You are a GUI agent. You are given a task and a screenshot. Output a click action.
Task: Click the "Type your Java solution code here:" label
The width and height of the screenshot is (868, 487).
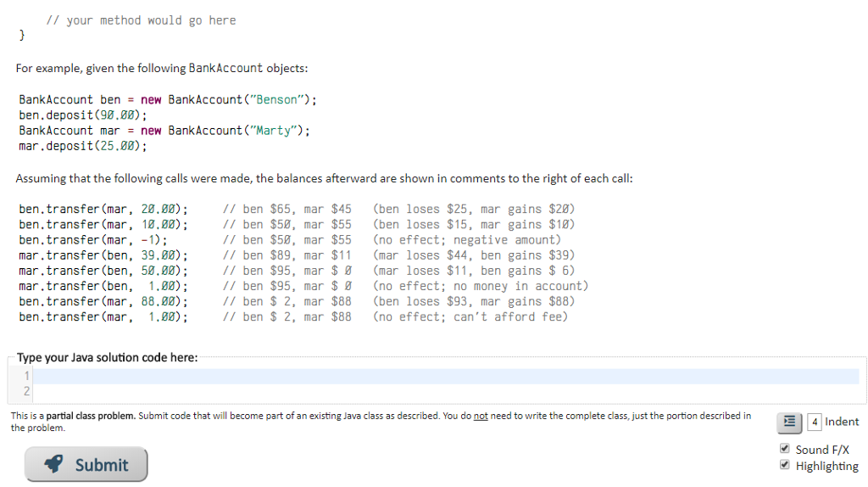108,357
